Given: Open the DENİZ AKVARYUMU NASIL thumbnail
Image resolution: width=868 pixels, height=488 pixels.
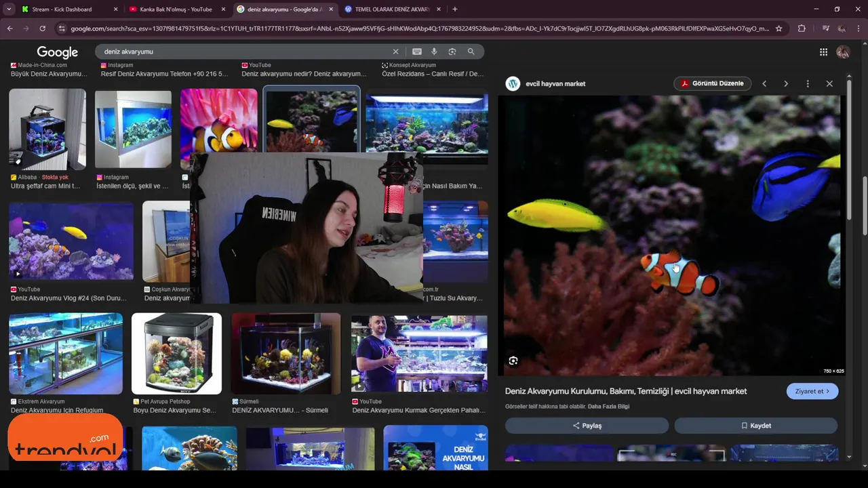Looking at the screenshot, I should point(435,447).
